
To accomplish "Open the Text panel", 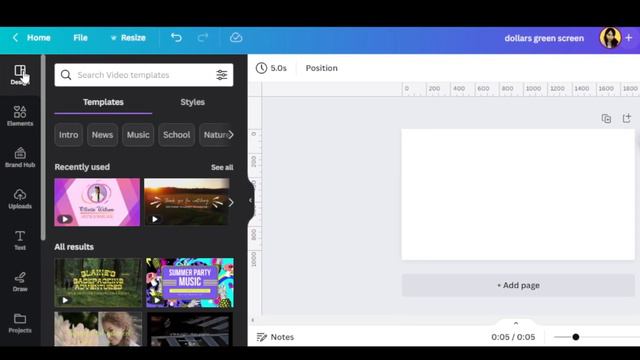I will pyautogui.click(x=20, y=240).
